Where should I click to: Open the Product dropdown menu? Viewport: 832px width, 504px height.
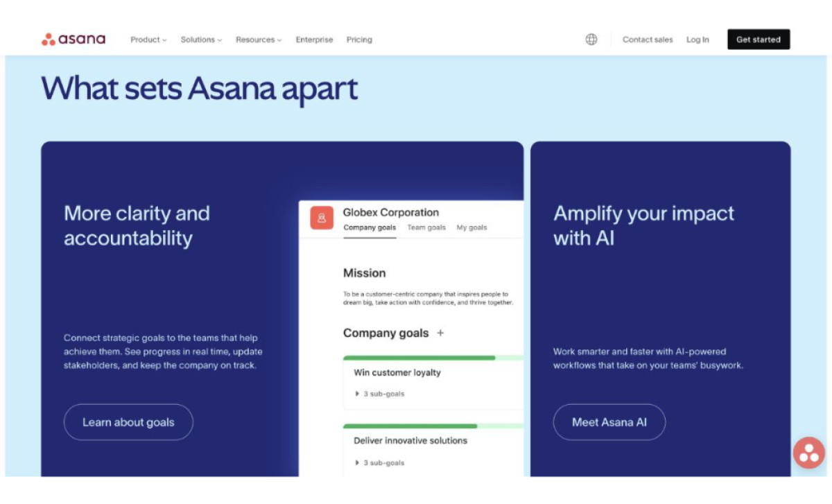(147, 40)
